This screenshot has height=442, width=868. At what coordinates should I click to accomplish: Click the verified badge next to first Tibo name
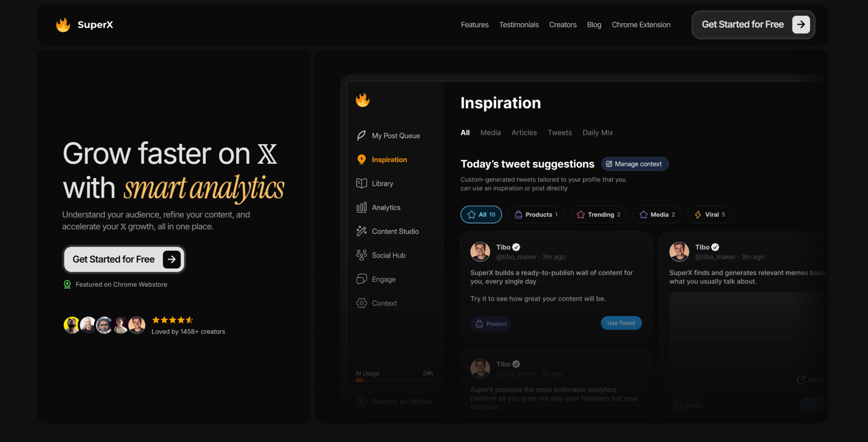click(x=516, y=247)
